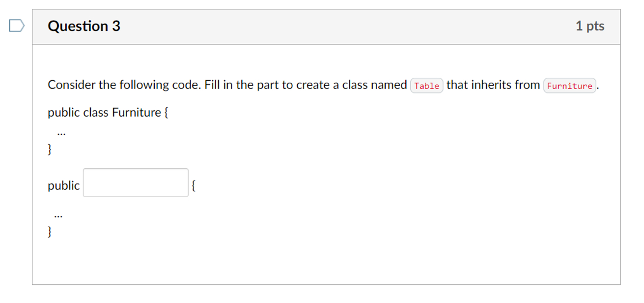The height and width of the screenshot is (303, 644).
Task: Click the word public before the blank
Action: tap(63, 185)
